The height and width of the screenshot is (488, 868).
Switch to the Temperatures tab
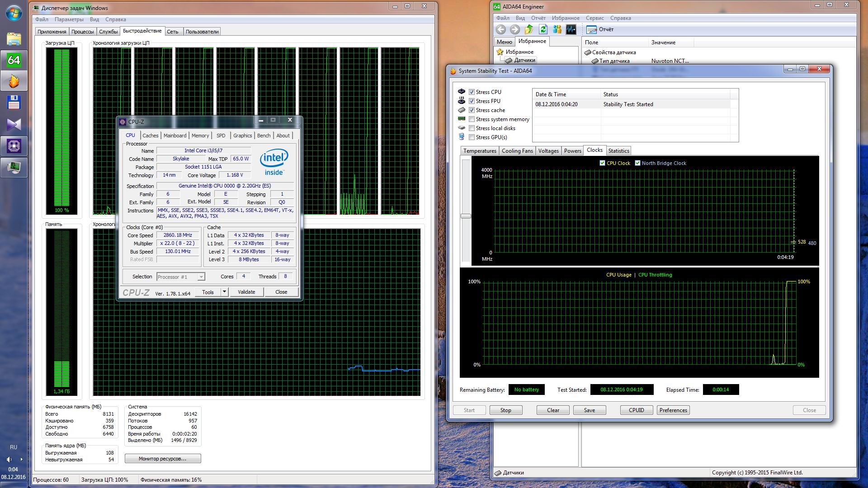click(x=480, y=151)
